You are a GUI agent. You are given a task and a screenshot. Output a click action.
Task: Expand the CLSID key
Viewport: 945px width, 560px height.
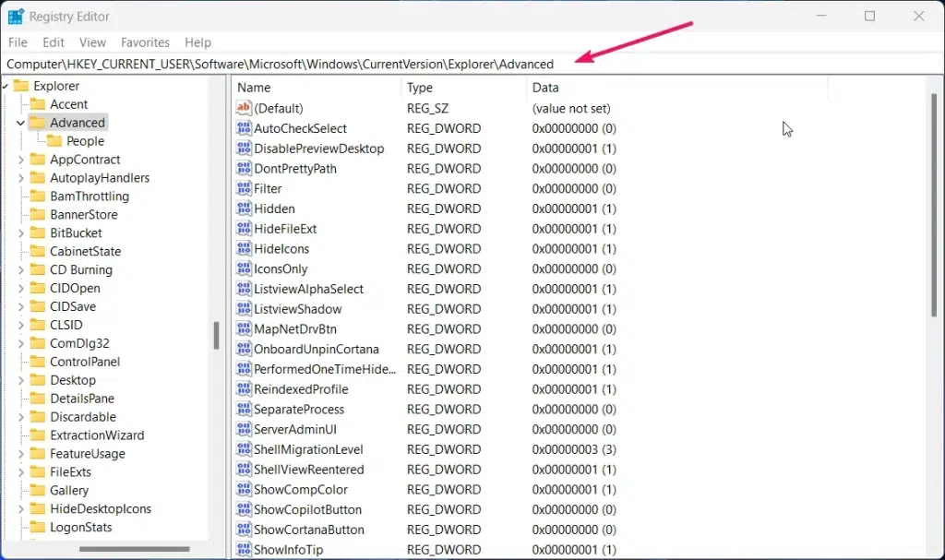20,325
